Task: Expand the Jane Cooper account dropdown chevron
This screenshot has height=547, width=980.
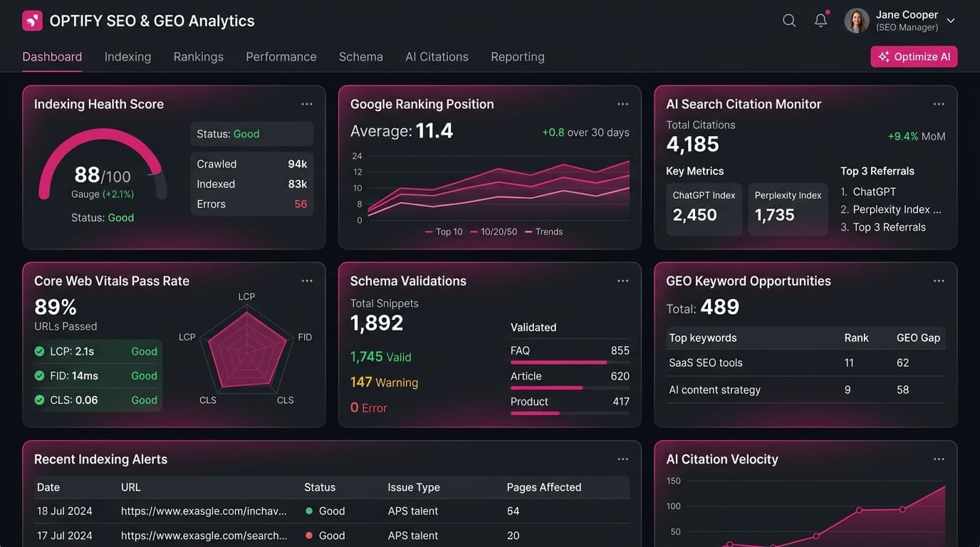Action: pos(951,21)
